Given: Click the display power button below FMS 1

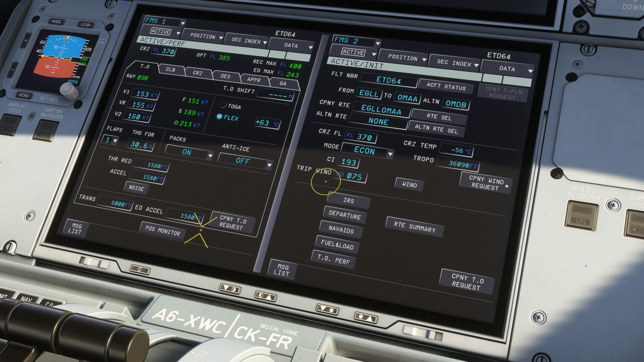Looking at the screenshot, I should 140,269.
